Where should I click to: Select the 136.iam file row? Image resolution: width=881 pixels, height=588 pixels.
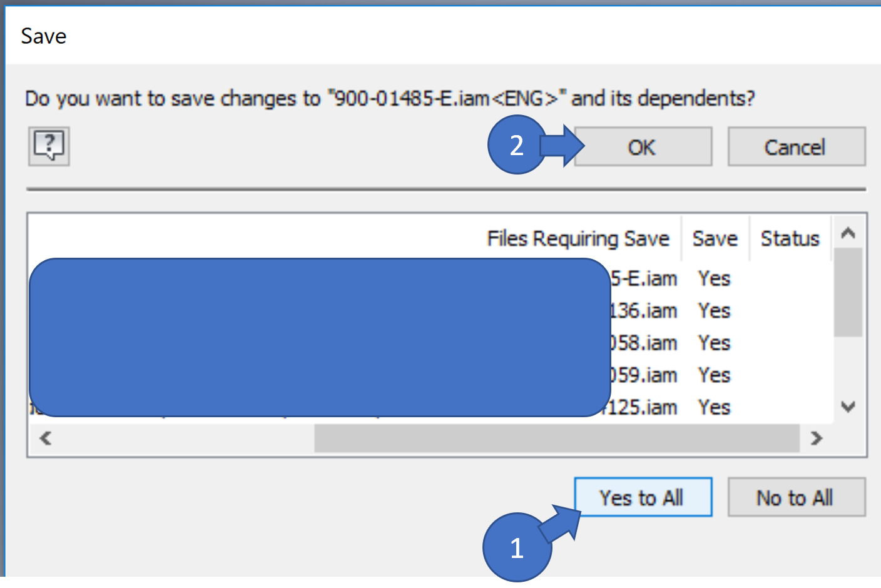click(x=643, y=311)
